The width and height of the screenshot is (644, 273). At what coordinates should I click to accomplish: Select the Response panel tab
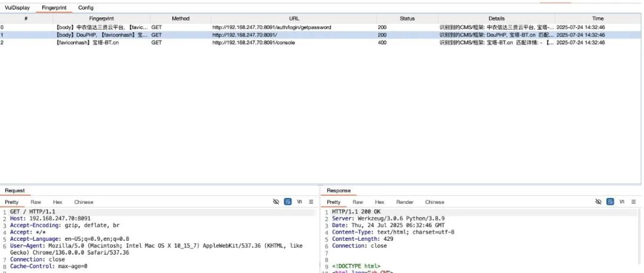click(339, 191)
